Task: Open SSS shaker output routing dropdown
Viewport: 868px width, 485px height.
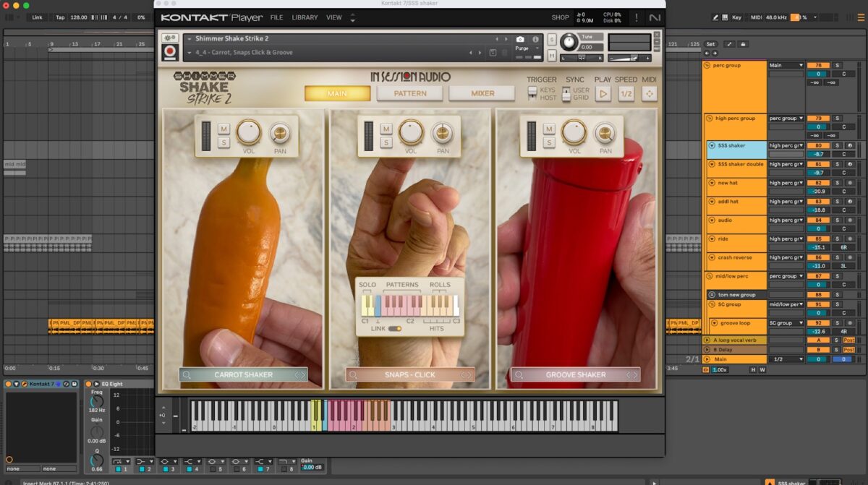Action: (x=786, y=145)
